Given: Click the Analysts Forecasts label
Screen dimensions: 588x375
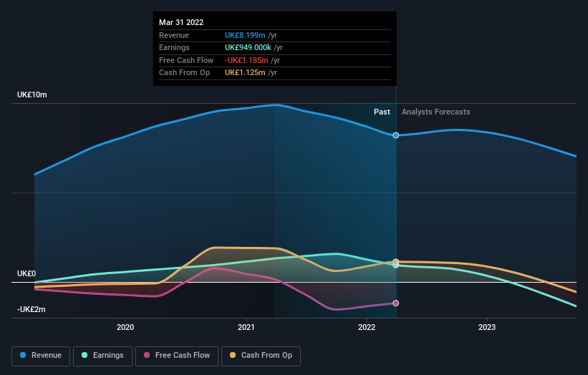Looking at the screenshot, I should 435,112.
